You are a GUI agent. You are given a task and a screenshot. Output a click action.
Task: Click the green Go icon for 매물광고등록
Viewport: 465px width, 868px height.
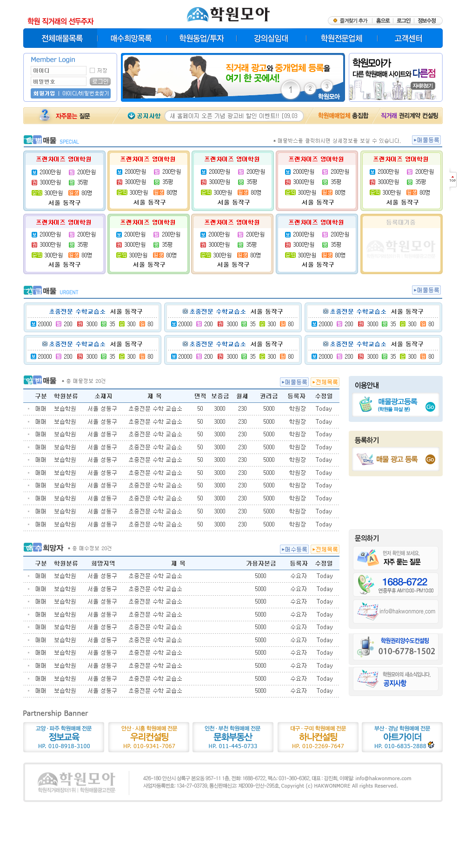click(430, 407)
